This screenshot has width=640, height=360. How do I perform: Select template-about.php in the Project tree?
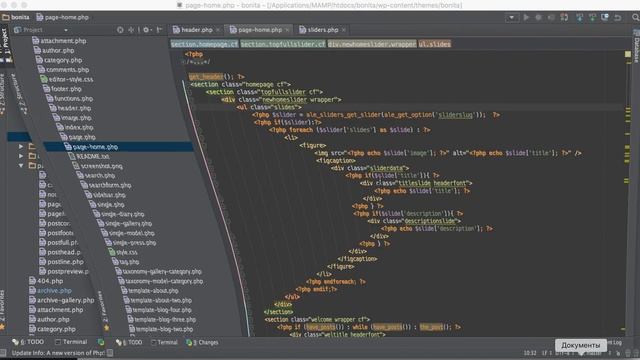150,291
